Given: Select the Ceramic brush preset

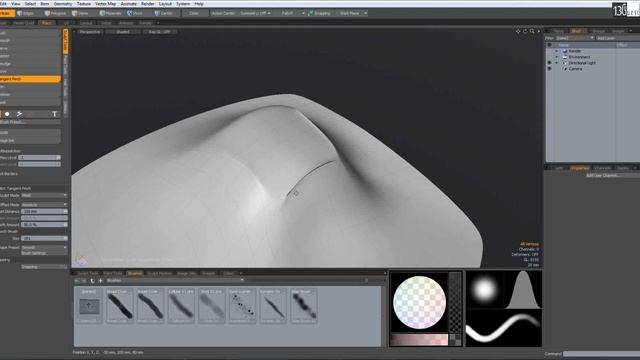Looking at the screenshot, I should point(273,306).
